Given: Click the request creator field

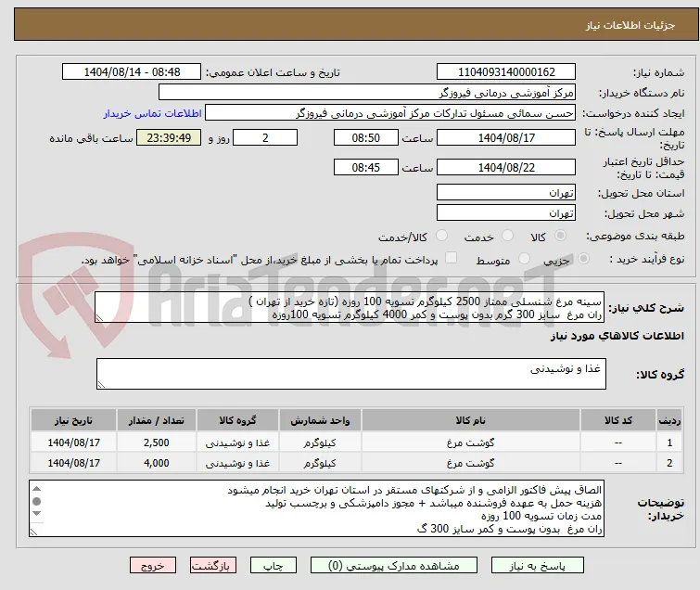Looking at the screenshot, I should click(x=390, y=113).
